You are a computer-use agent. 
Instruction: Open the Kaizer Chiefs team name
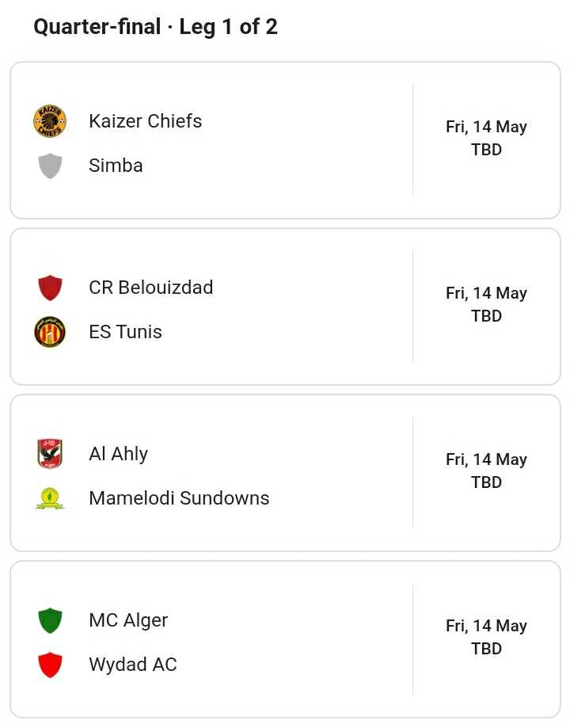[x=146, y=121]
